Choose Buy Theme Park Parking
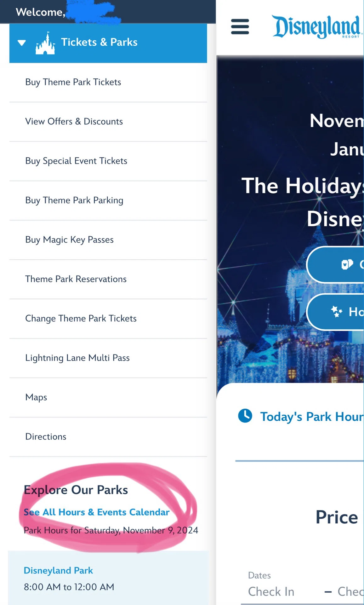The height and width of the screenshot is (605, 364). pyautogui.click(x=108, y=200)
